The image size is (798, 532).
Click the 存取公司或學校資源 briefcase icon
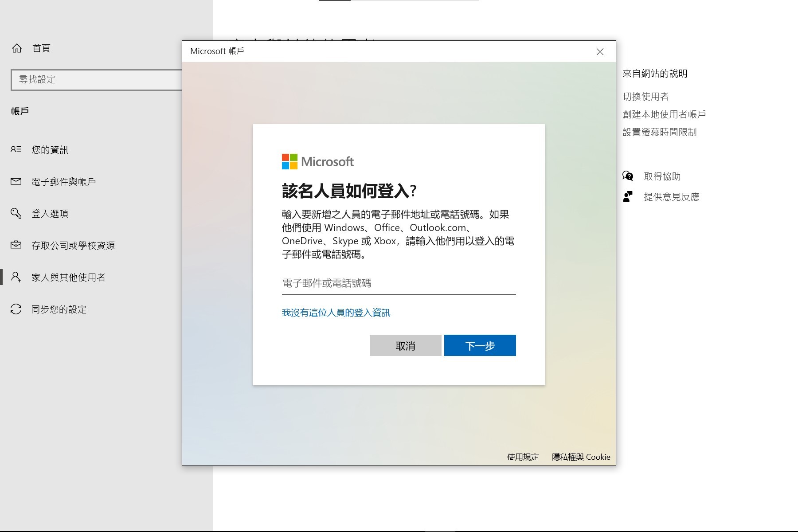click(16, 245)
